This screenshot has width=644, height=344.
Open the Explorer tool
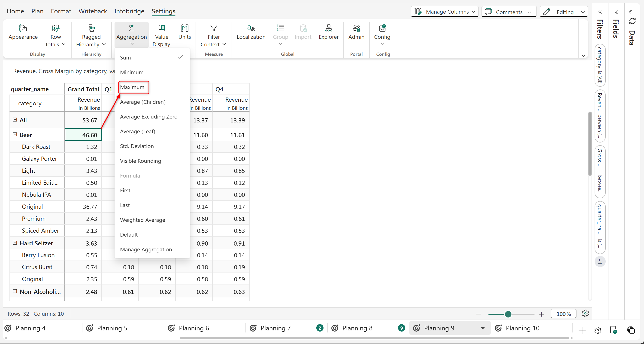point(328,28)
